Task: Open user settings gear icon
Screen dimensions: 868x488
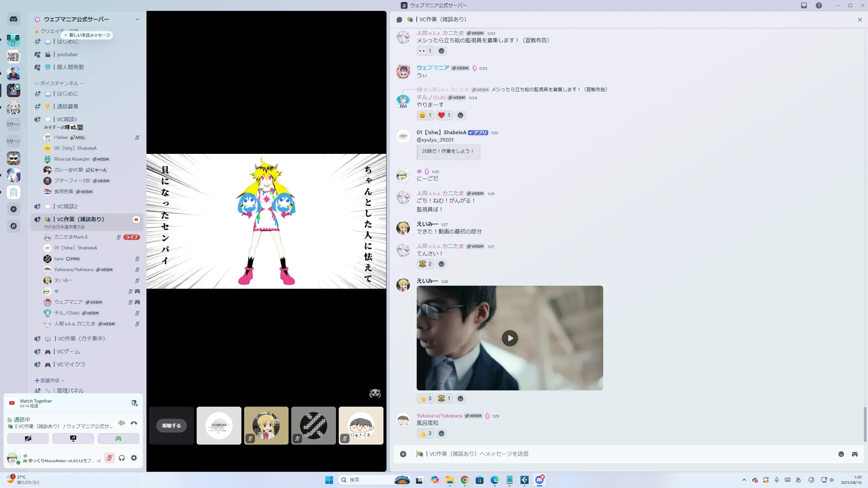Action: coord(134,458)
